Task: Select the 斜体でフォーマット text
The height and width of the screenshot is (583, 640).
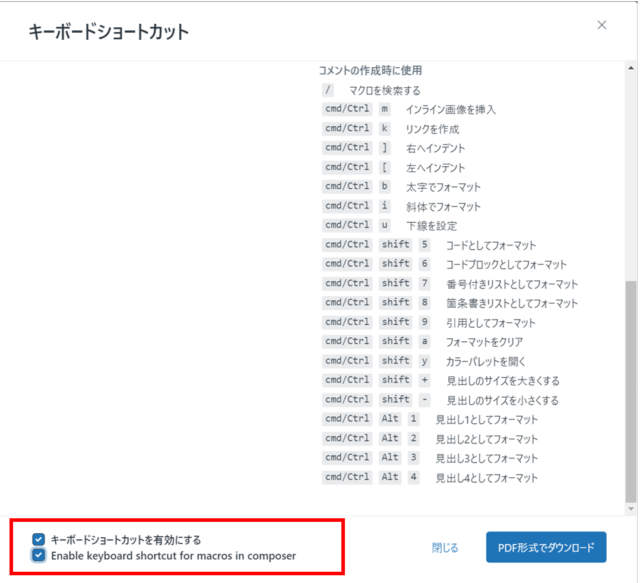Action: click(443, 207)
